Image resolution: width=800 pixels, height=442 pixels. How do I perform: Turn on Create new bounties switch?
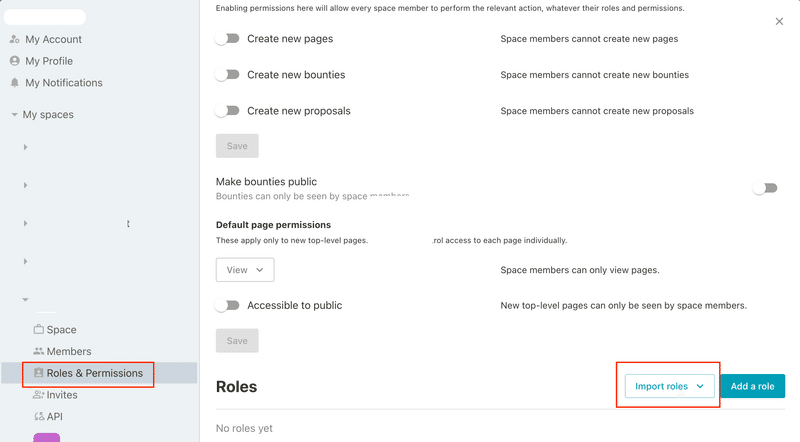[227, 75]
